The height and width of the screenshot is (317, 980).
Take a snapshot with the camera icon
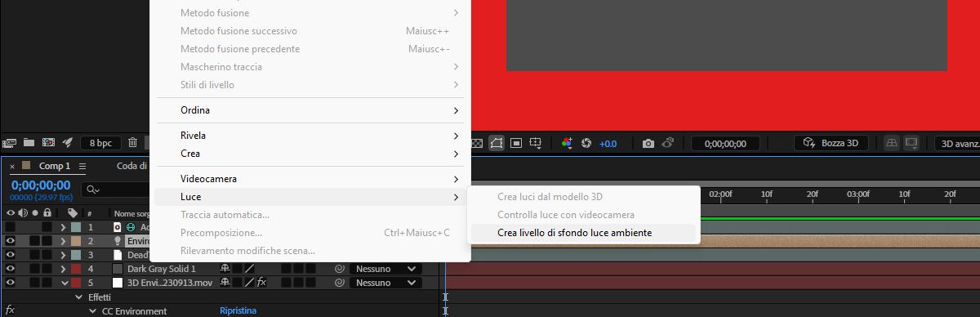pyautogui.click(x=648, y=143)
